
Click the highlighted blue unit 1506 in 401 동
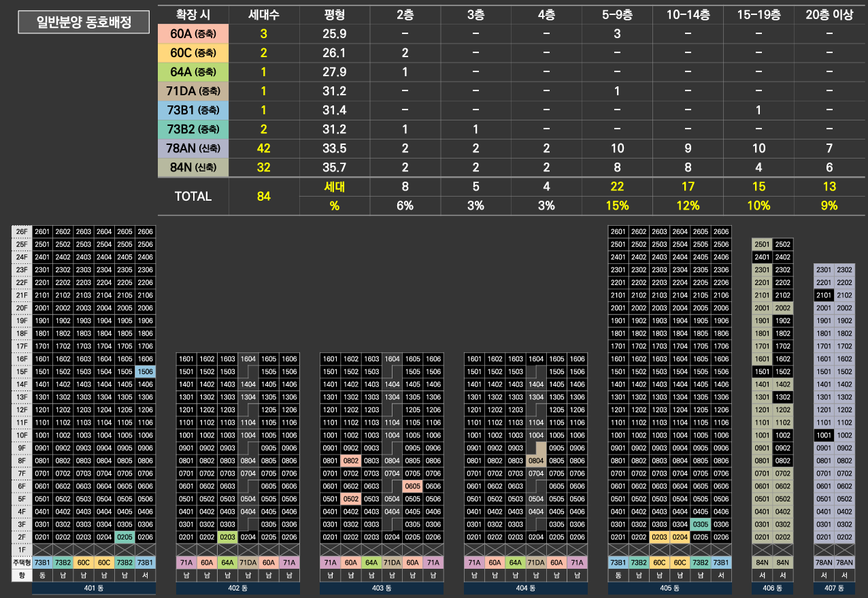click(x=146, y=371)
